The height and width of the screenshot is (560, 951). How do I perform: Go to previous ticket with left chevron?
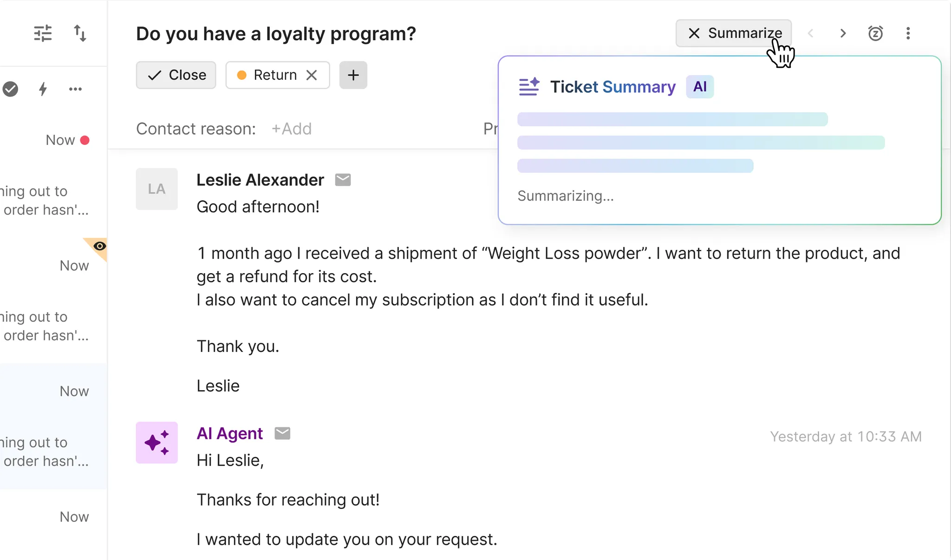click(810, 33)
